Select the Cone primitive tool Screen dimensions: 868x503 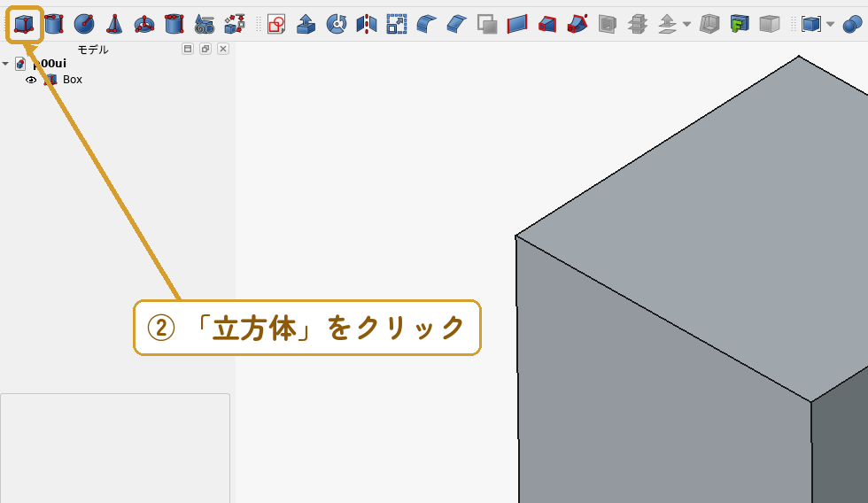pyautogui.click(x=114, y=24)
